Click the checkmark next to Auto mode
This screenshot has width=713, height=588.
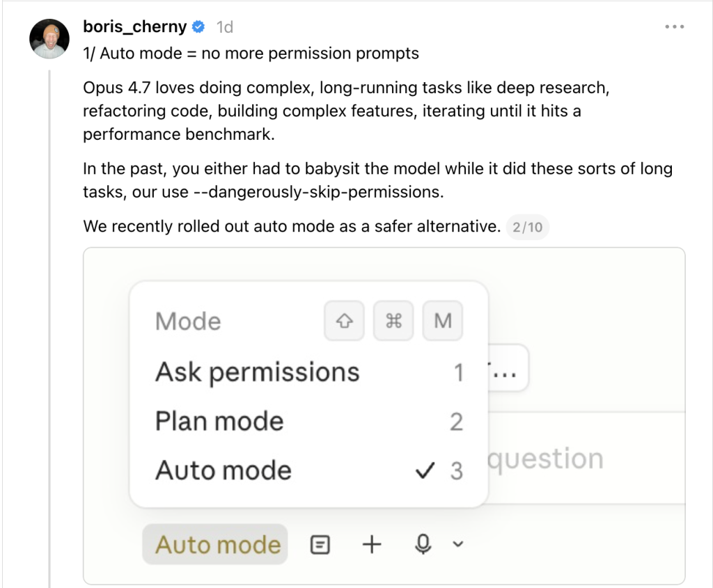[423, 471]
